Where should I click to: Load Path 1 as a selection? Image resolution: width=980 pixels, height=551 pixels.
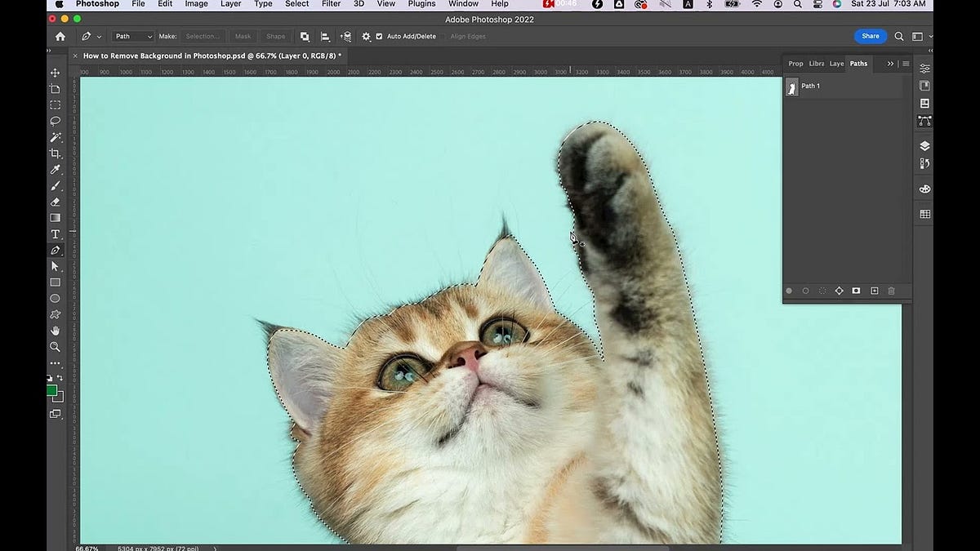822,291
